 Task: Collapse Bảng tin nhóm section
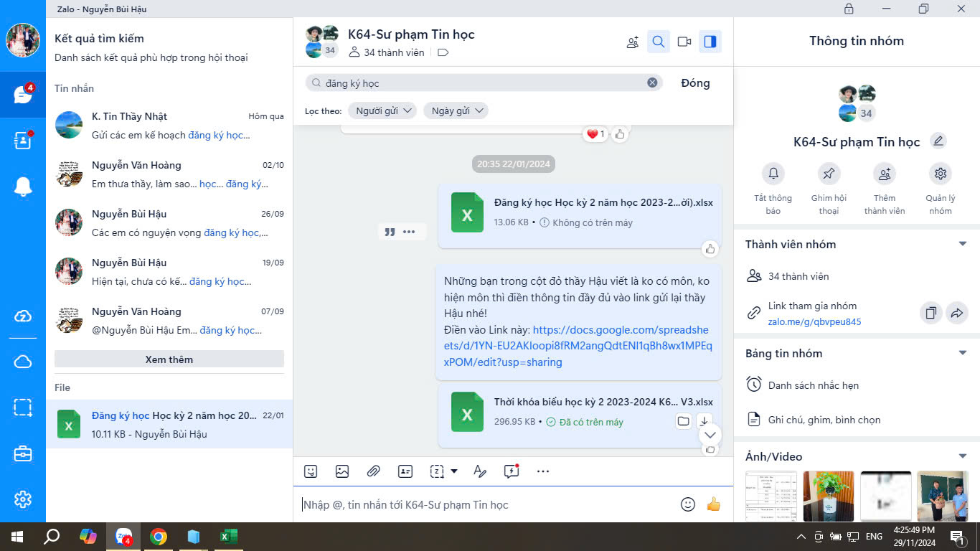click(x=963, y=353)
